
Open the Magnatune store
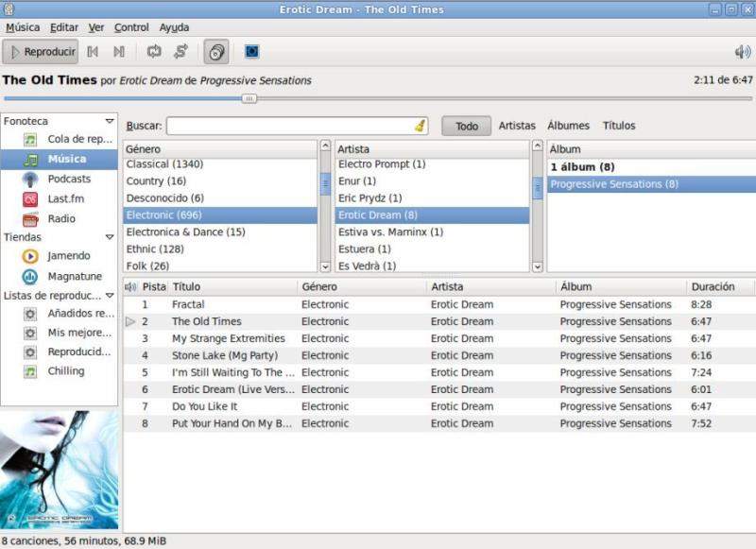tap(73, 276)
